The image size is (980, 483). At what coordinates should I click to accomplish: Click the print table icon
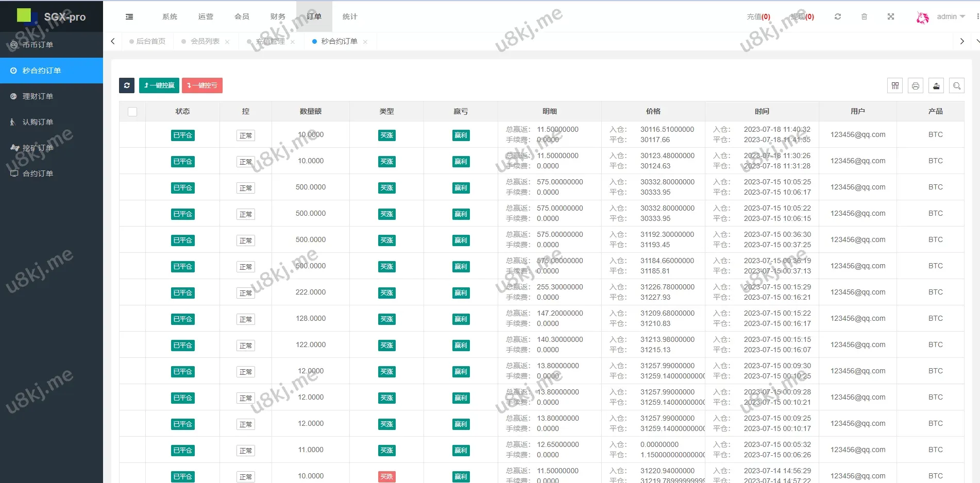916,86
